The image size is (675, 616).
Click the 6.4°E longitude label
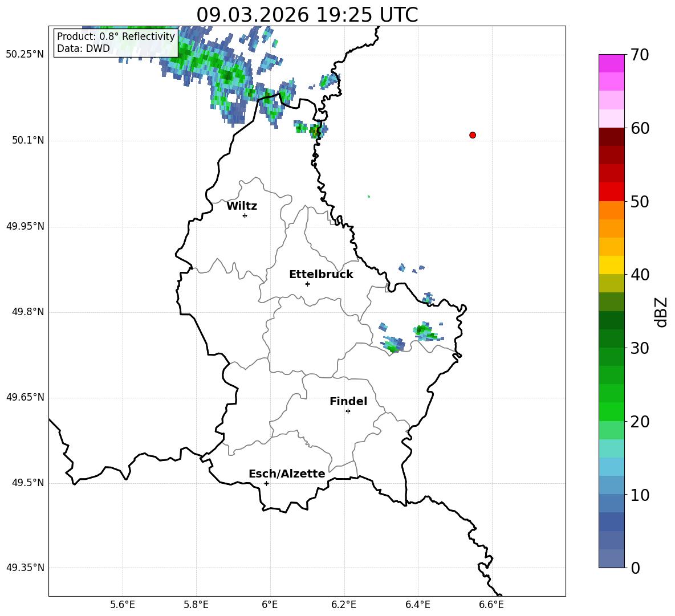coord(417,605)
